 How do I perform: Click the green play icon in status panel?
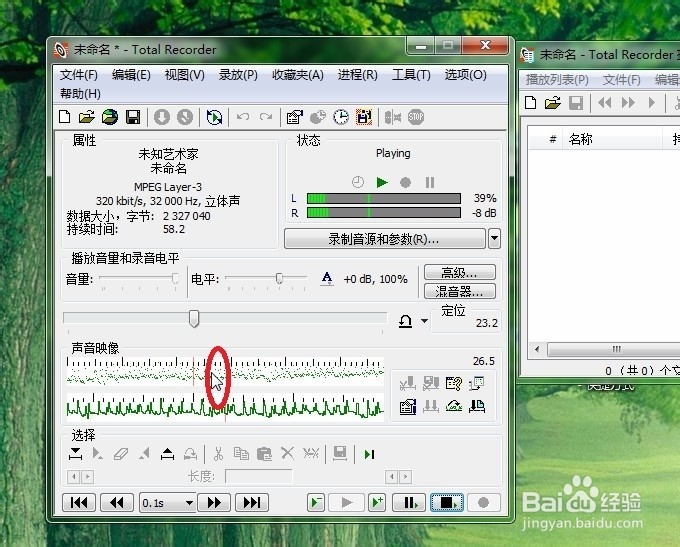coord(382,182)
